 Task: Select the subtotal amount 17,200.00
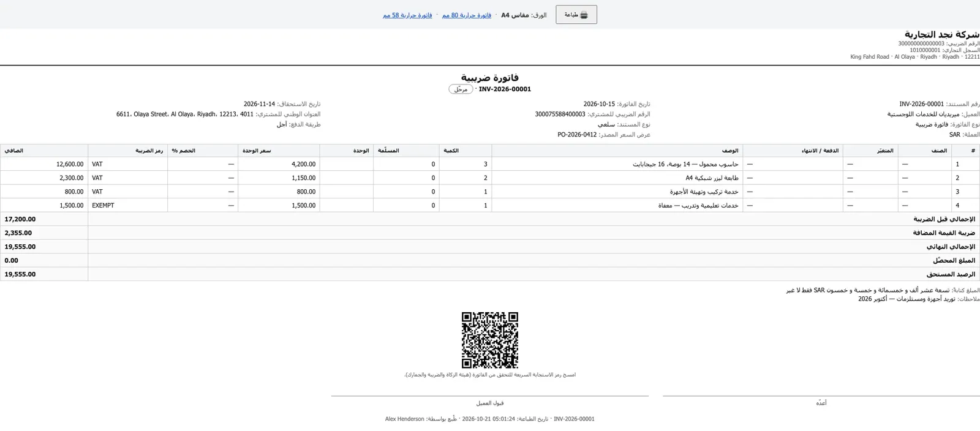20,219
